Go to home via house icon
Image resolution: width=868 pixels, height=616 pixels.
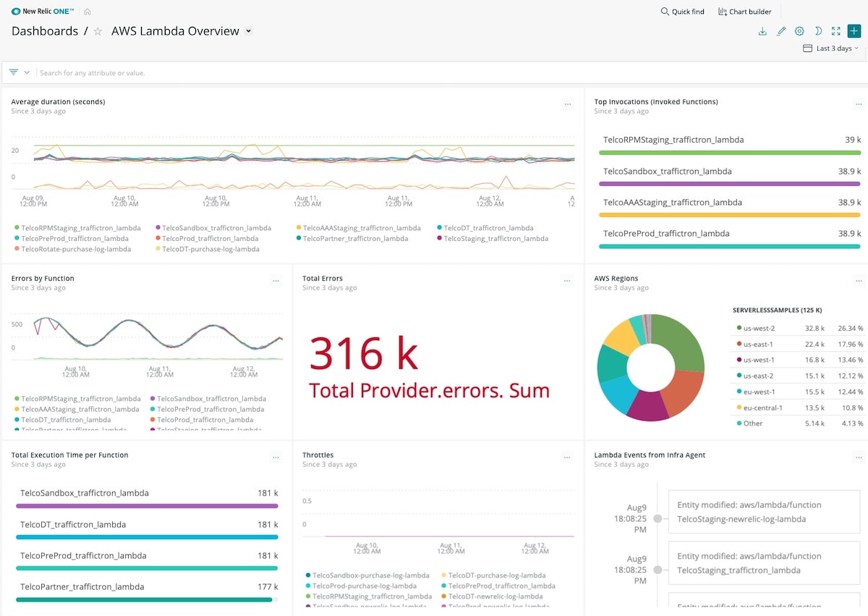tap(88, 12)
